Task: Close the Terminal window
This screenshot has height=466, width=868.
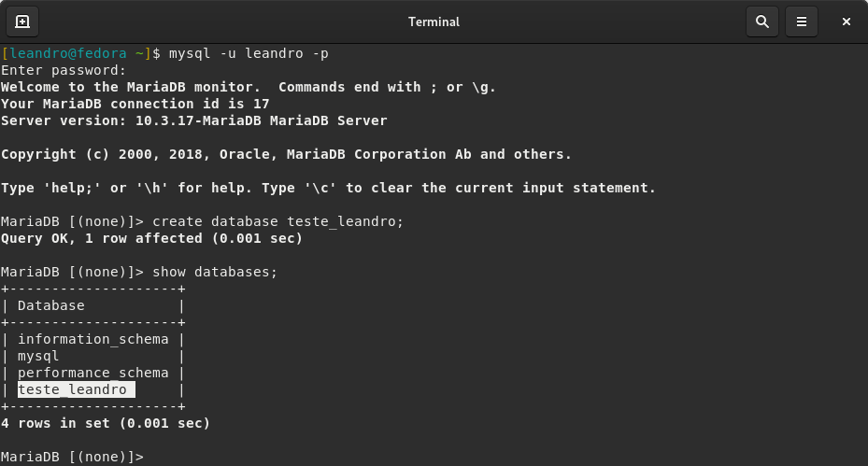Action: pyautogui.click(x=846, y=21)
